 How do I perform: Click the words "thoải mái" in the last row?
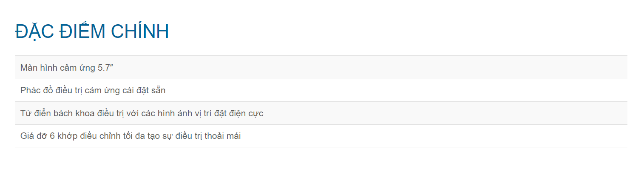coord(222,136)
